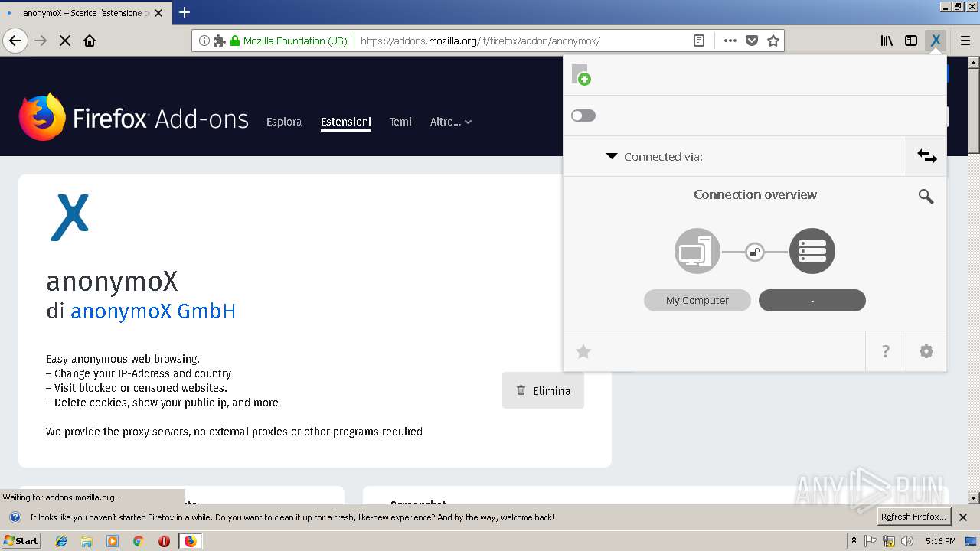980x551 pixels.
Task: Save page to Pocket
Action: [x=752, y=41]
